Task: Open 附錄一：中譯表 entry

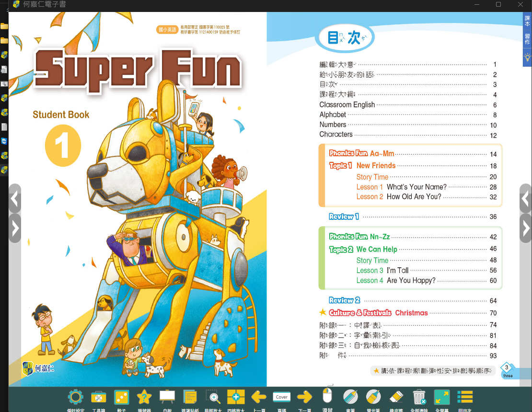Action: [408, 325]
